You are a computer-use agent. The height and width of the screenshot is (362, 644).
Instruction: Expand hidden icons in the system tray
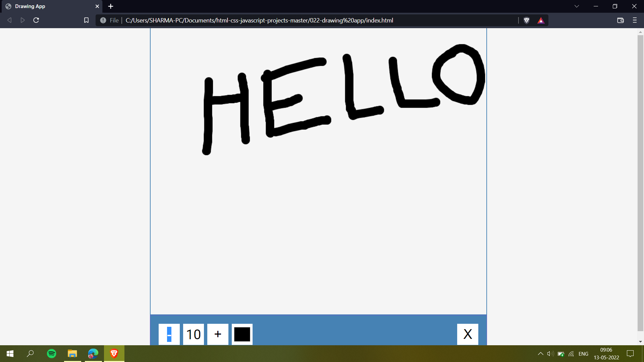click(x=540, y=354)
